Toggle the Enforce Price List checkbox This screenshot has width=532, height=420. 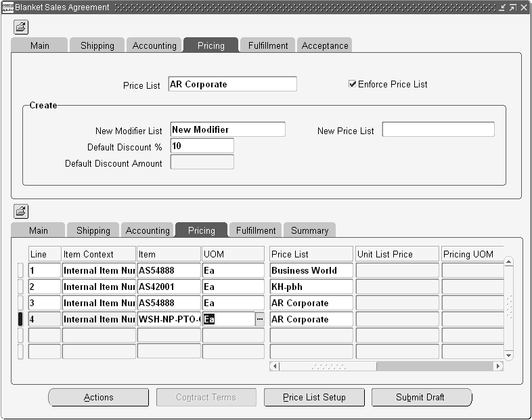coord(352,84)
